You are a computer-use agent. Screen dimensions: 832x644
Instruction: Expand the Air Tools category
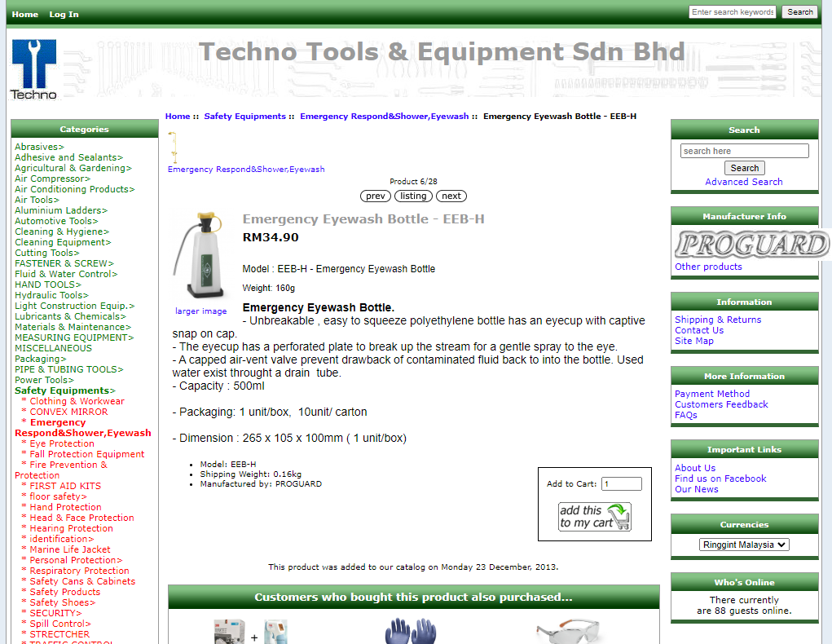click(37, 200)
